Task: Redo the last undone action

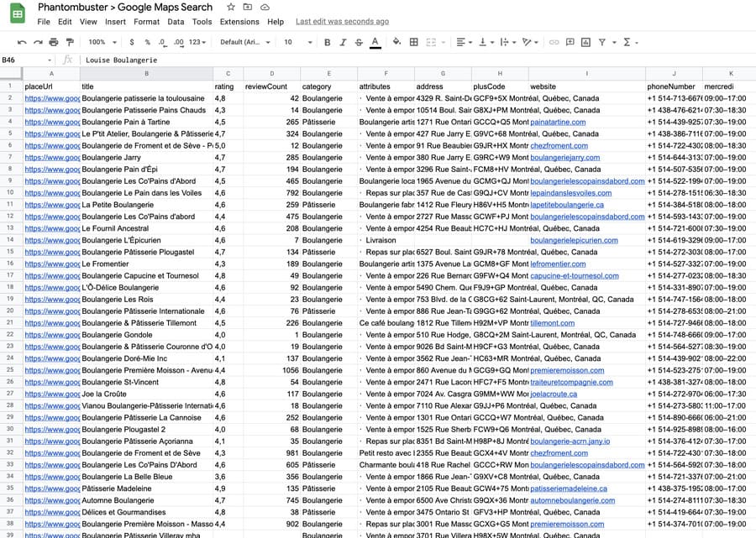Action: (38, 42)
